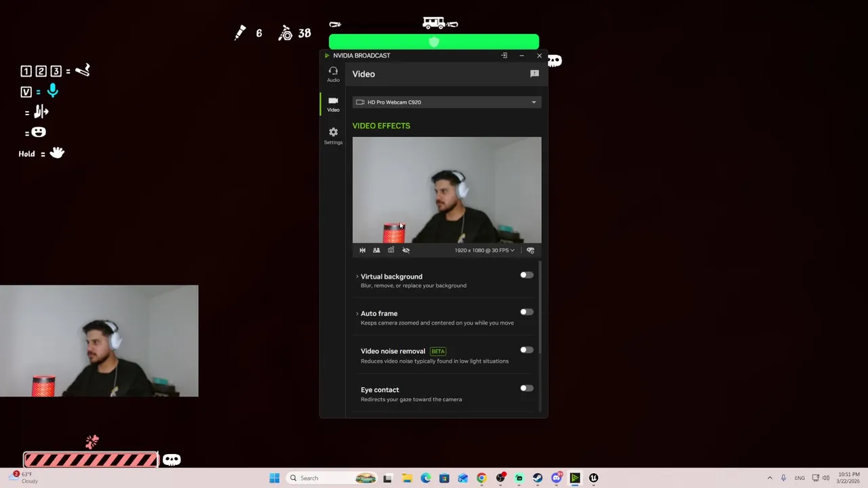Open Microsoft Store from taskbar
868x488 pixels.
coord(444,478)
